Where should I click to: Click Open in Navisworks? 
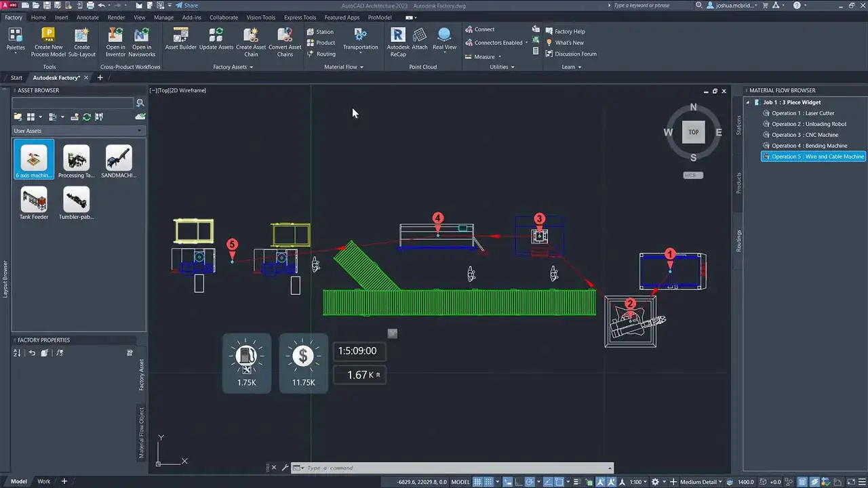[142, 42]
